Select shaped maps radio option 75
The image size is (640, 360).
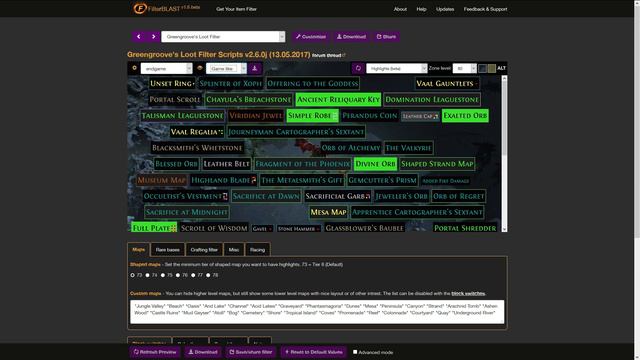(x=163, y=275)
